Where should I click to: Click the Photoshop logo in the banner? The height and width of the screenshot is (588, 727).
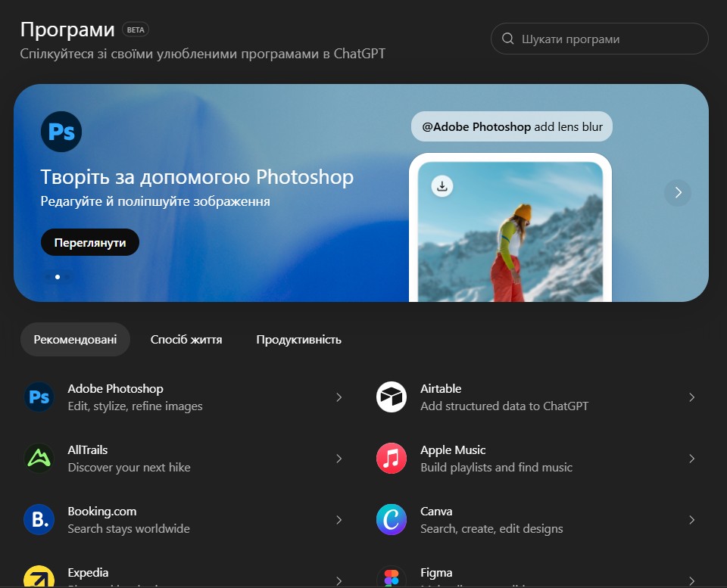[x=61, y=132]
